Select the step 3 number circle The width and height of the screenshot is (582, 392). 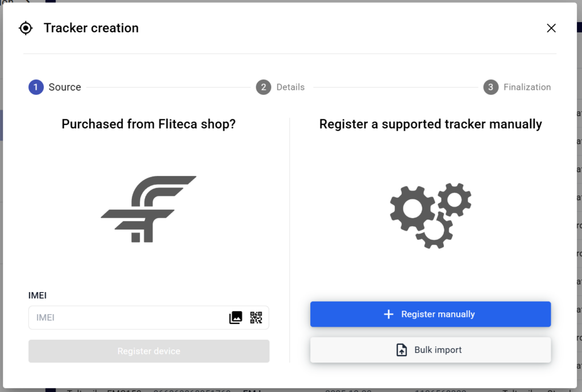point(491,87)
